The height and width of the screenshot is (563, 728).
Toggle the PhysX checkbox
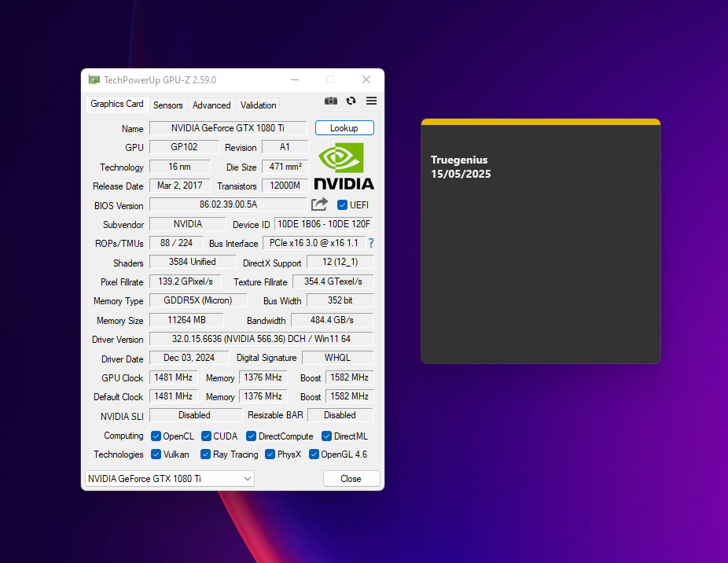[270, 454]
